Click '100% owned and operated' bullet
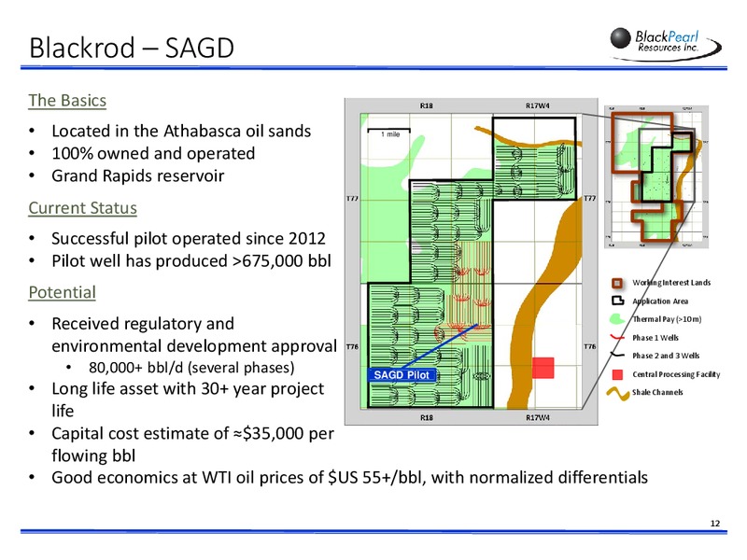The image size is (747, 560). 153,153
